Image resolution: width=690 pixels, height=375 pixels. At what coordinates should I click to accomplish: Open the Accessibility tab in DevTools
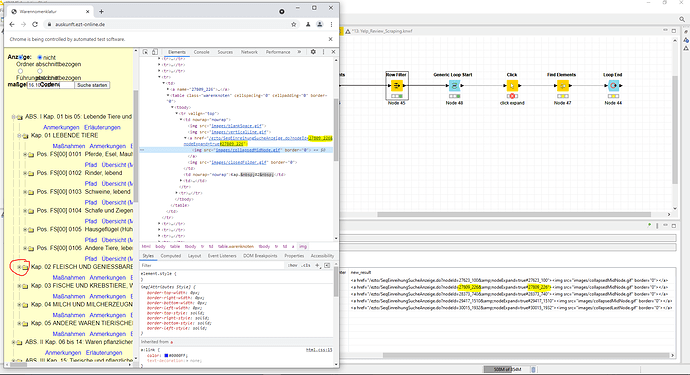[322, 256]
